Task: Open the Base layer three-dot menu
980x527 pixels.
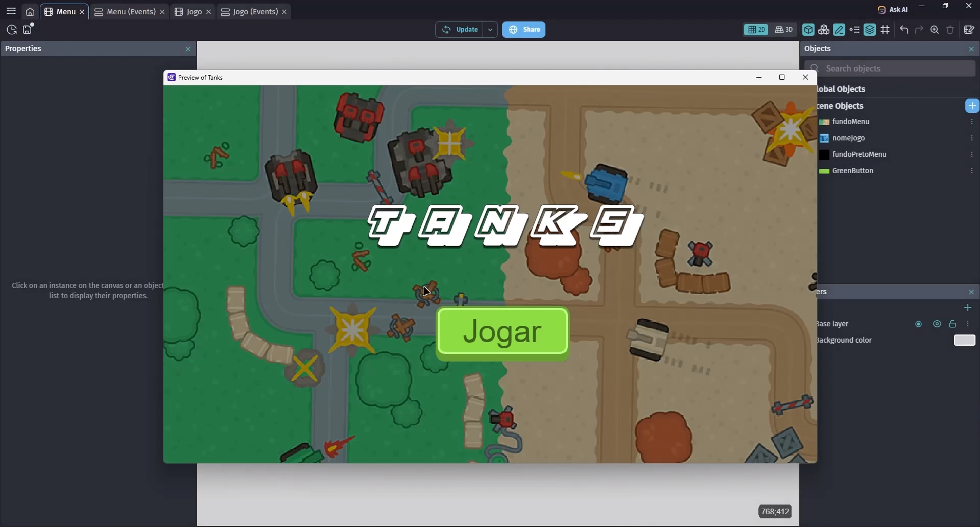Action: click(968, 324)
